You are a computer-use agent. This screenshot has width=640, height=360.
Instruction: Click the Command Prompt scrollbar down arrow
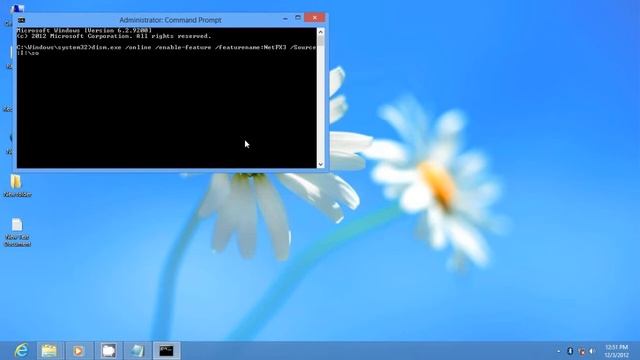[321, 164]
